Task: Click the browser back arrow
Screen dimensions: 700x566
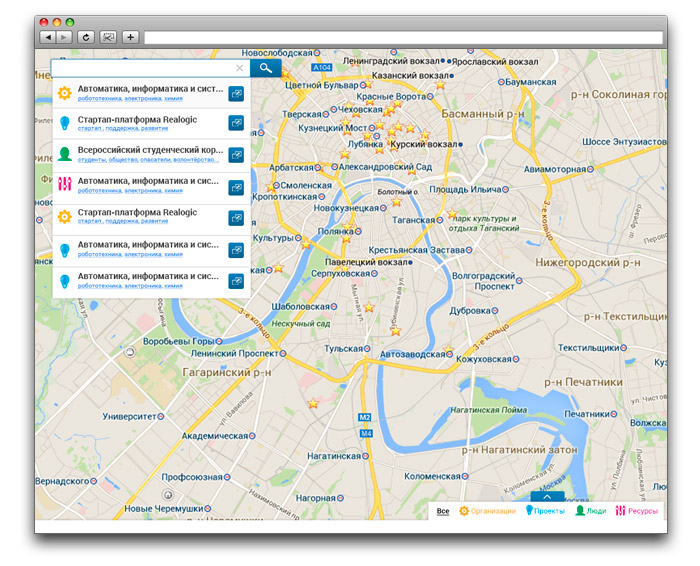Action: (48, 37)
